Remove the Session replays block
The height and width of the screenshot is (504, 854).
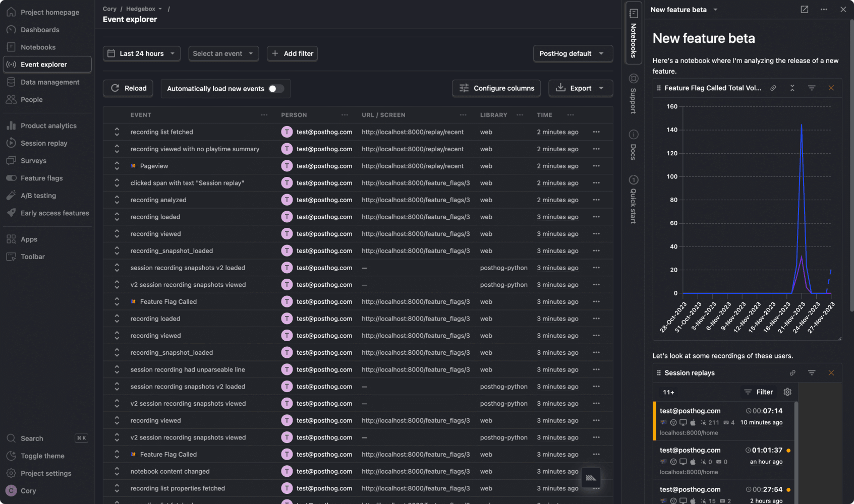point(831,373)
